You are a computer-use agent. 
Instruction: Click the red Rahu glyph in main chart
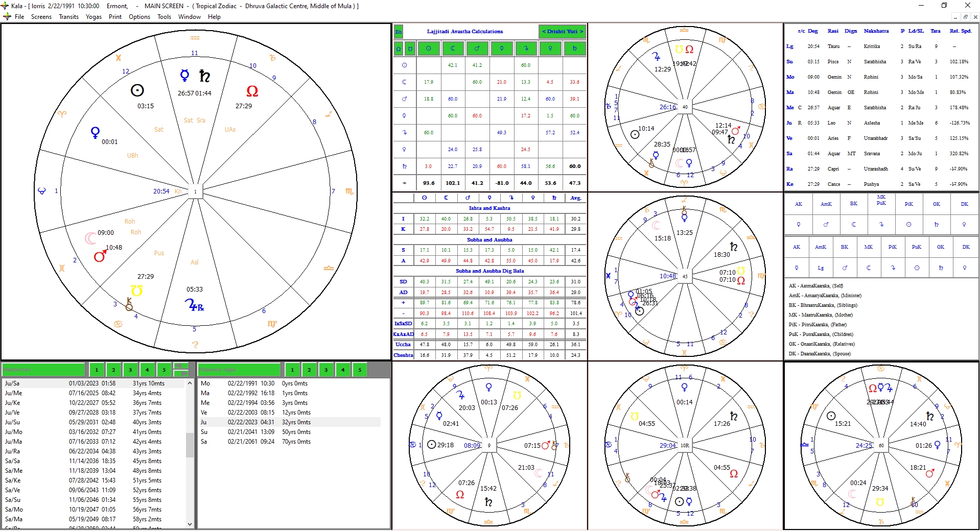[x=252, y=91]
